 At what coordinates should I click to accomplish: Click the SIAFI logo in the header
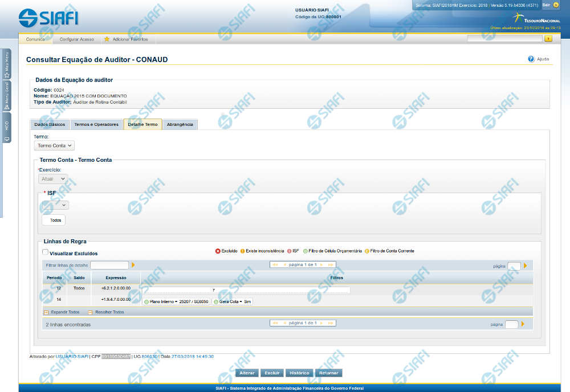click(48, 18)
